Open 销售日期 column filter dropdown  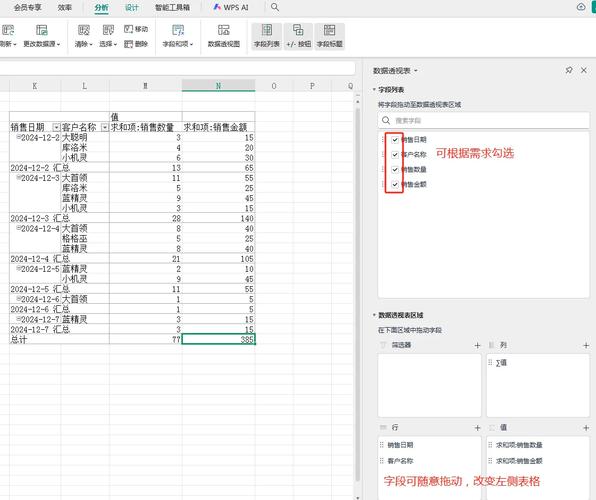coord(56,127)
